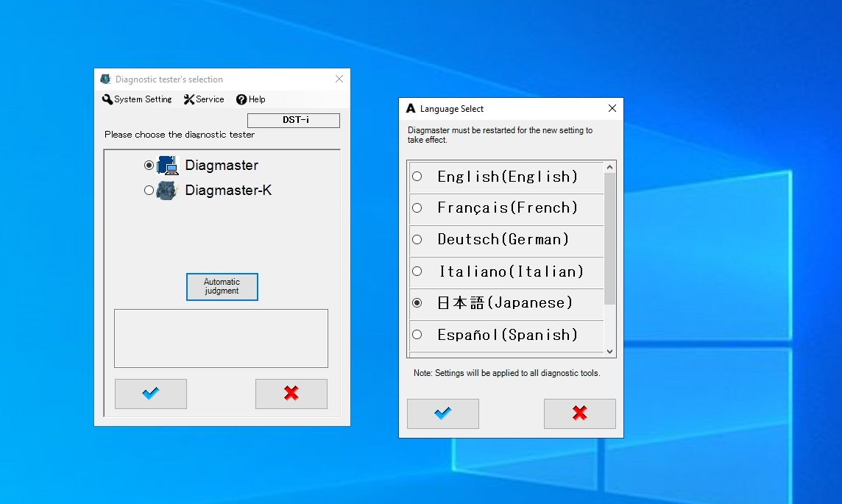Click the 'English(English)' list text
The width and height of the screenshot is (842, 504).
(507, 177)
